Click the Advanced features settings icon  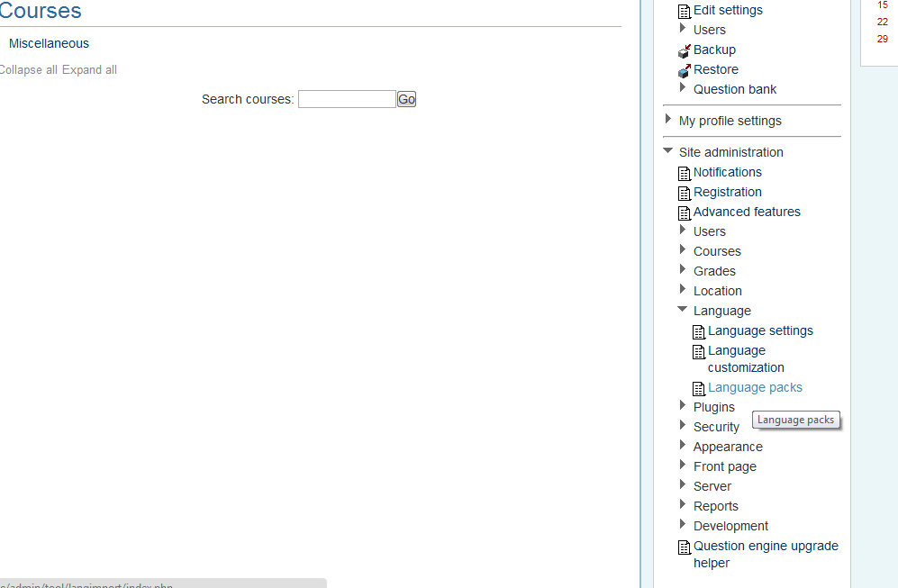click(684, 212)
